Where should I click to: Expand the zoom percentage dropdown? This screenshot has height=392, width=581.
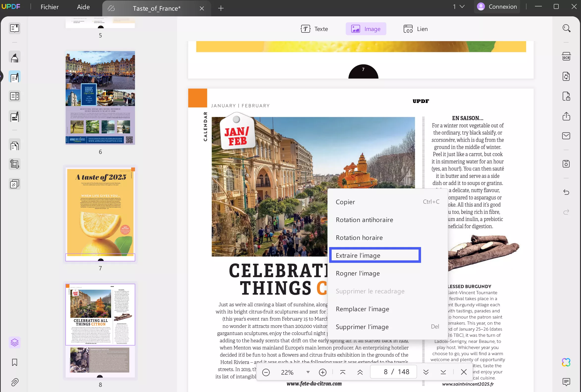[x=308, y=372]
